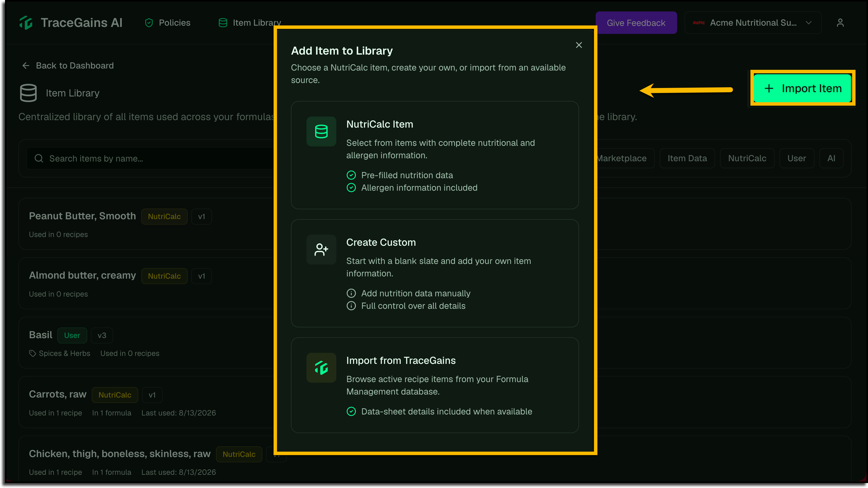Filter items by User tab
This screenshot has width=868, height=488.
pyautogui.click(x=796, y=158)
